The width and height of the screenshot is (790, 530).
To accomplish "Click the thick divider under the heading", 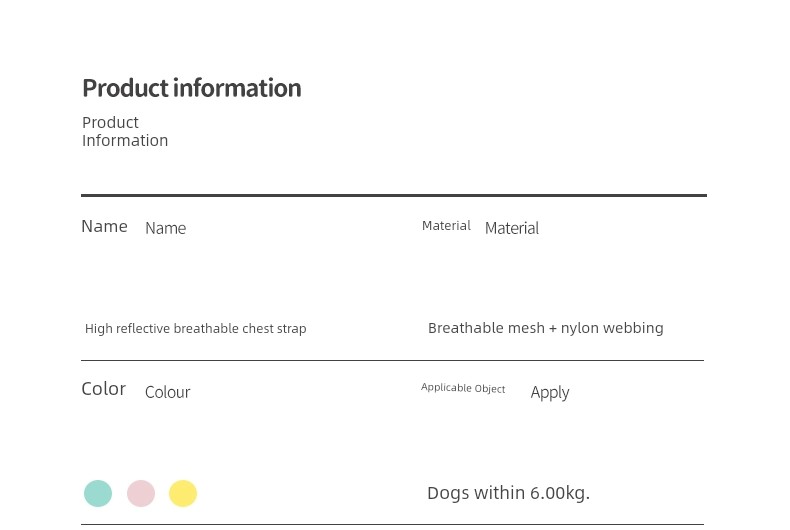I will (393, 195).
